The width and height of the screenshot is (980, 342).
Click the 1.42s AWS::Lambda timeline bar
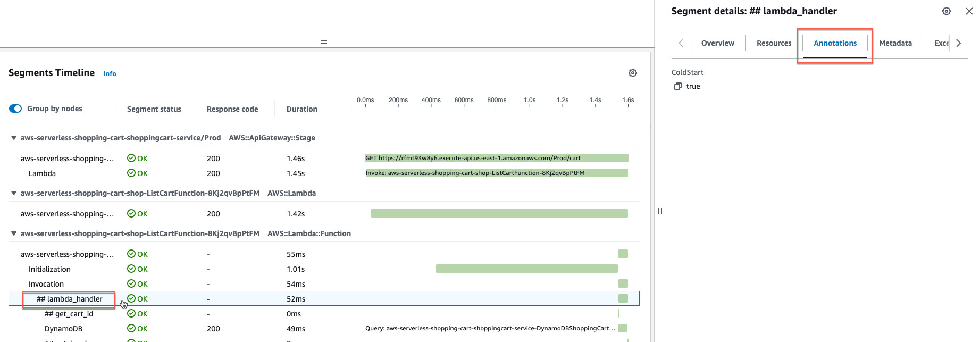tap(499, 213)
